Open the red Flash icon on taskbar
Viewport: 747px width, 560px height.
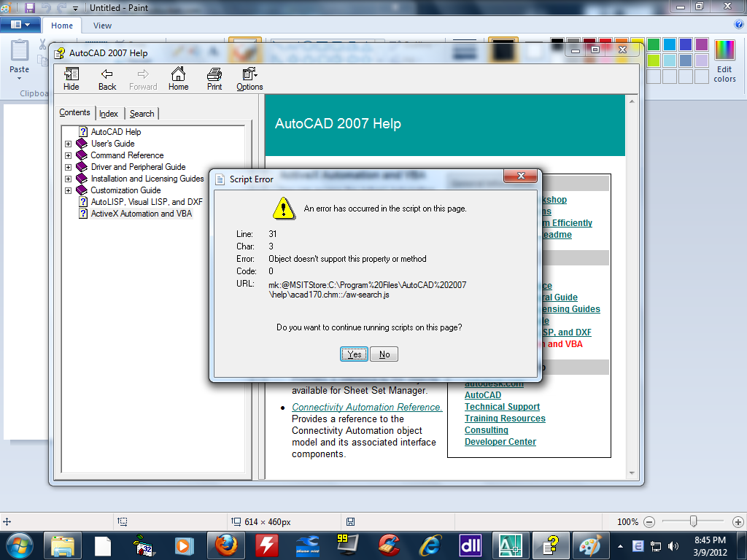[267, 545]
